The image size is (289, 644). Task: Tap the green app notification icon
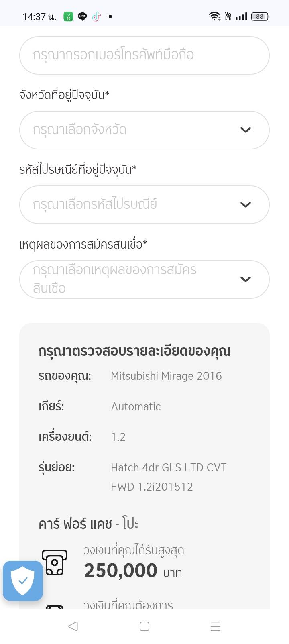click(69, 16)
